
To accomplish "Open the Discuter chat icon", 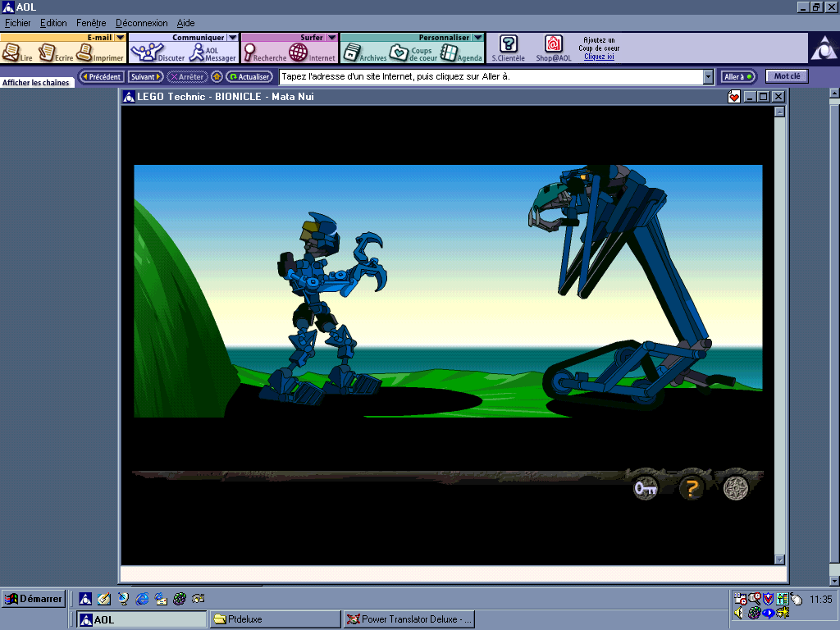I will [x=157, y=52].
